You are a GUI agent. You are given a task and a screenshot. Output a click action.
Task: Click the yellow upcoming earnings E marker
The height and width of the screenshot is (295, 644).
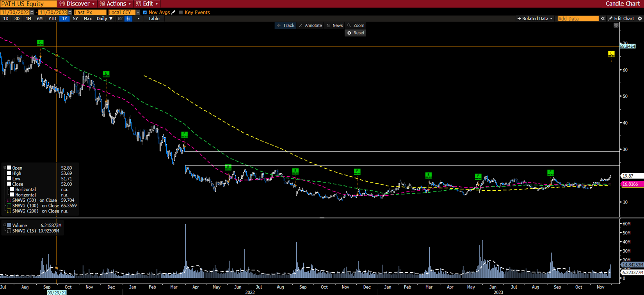(x=611, y=54)
